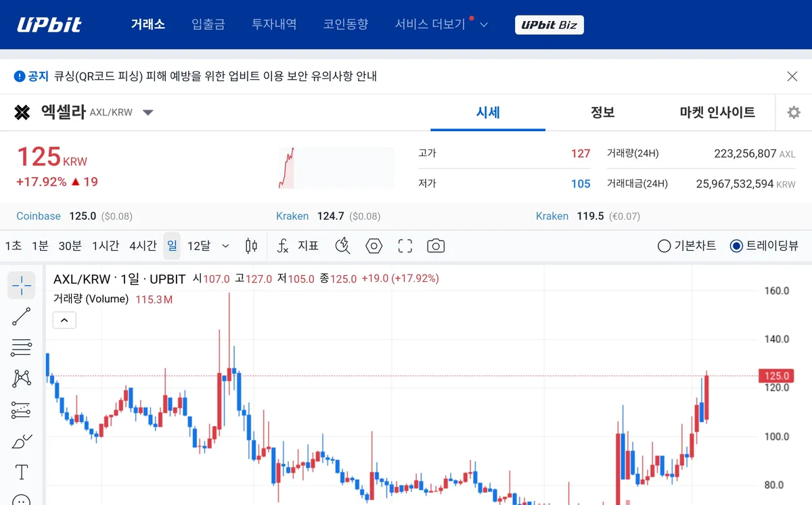
Task: Select the 30분 interval
Action: click(x=70, y=246)
